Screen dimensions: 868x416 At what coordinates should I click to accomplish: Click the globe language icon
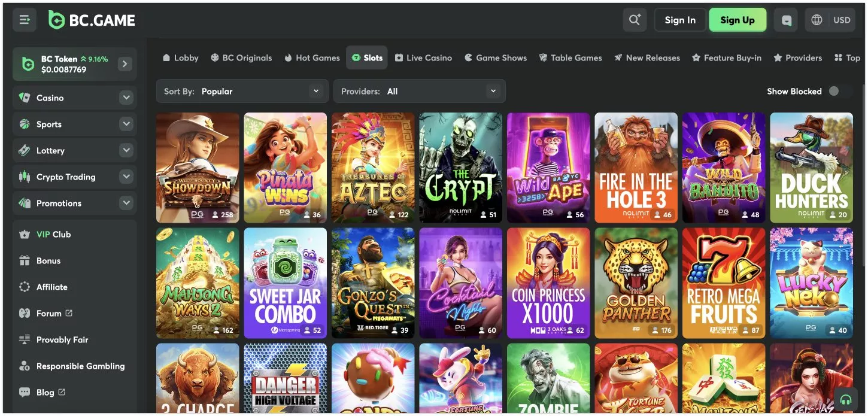(x=817, y=20)
